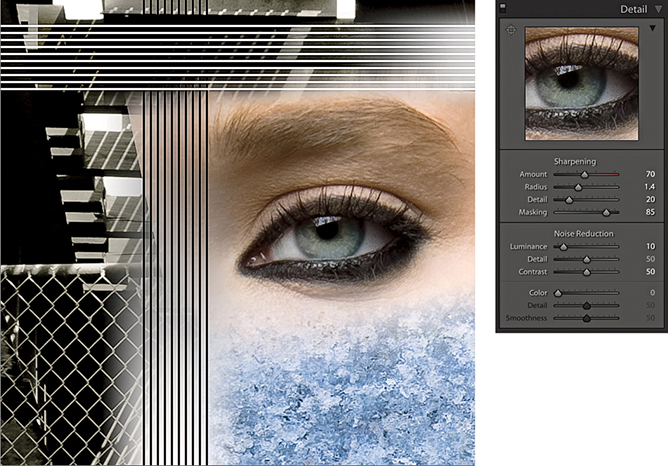Click the Color value 0
This screenshot has width=668, height=466.
(652, 293)
